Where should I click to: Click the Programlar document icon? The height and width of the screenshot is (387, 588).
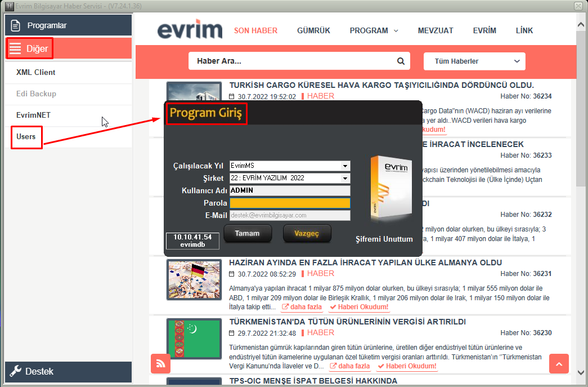click(15, 25)
